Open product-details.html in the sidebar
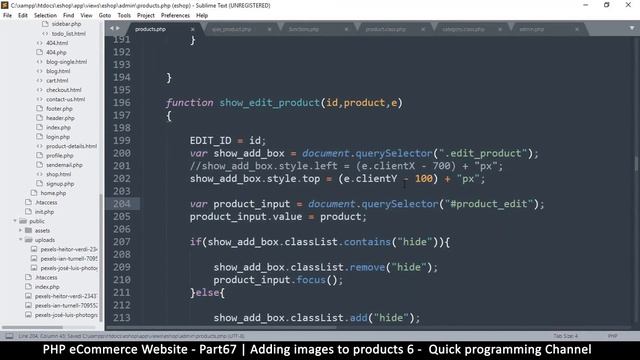This screenshot has height=360, width=640. pos(71,146)
